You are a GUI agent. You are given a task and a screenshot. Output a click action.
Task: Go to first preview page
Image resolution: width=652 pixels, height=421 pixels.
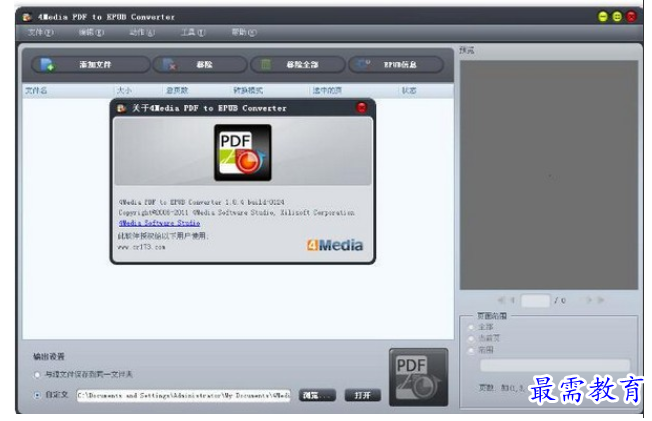[x=501, y=300]
